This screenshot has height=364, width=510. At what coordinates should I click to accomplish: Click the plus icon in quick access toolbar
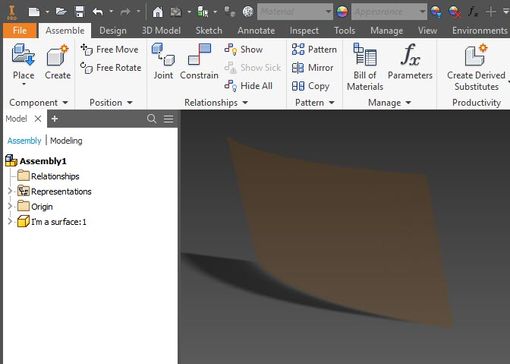pos(490,12)
